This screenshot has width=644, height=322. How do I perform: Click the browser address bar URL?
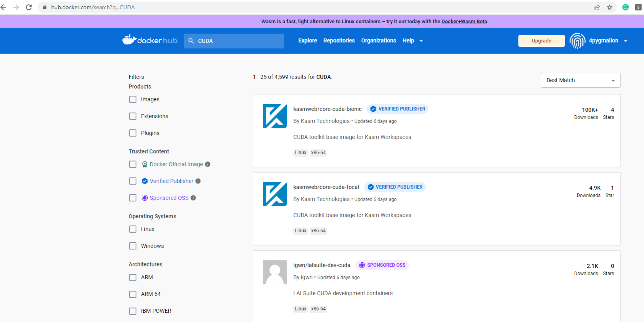(x=93, y=7)
